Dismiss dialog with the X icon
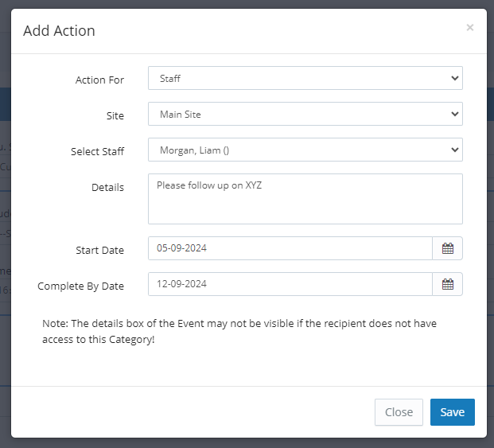This screenshot has height=448, width=494. coord(470,28)
